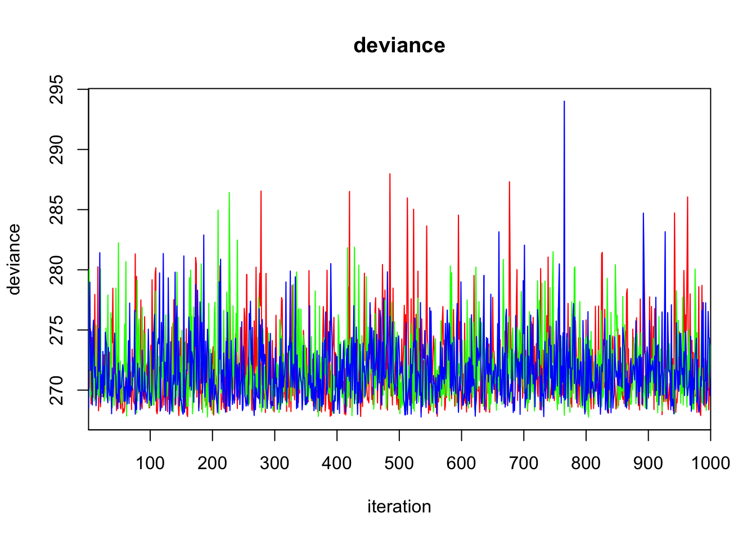This screenshot has height=540, width=756.
Task: Select the 295 y-axis tick label
Action: 57,89
